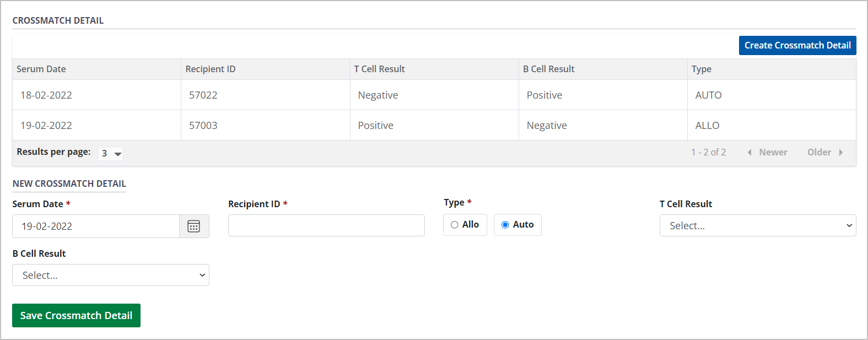
Task: Select the row with Recipient ID 57022
Action: click(203, 95)
